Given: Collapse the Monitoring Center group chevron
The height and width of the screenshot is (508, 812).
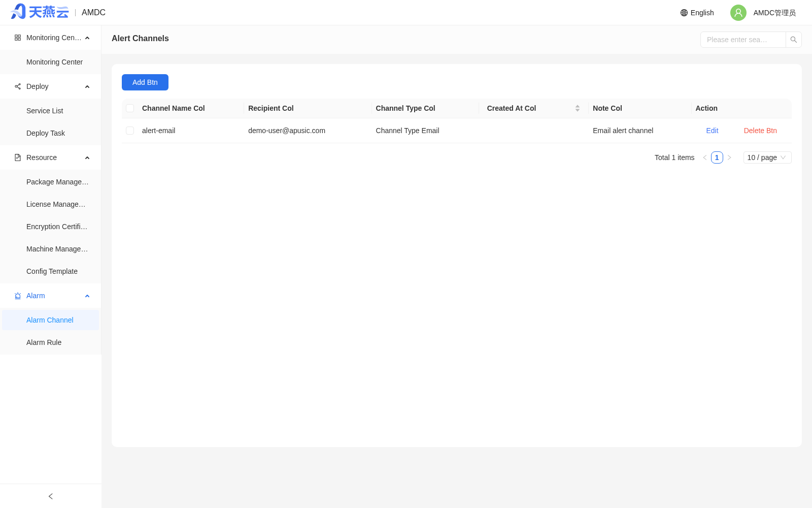Looking at the screenshot, I should coord(87,38).
